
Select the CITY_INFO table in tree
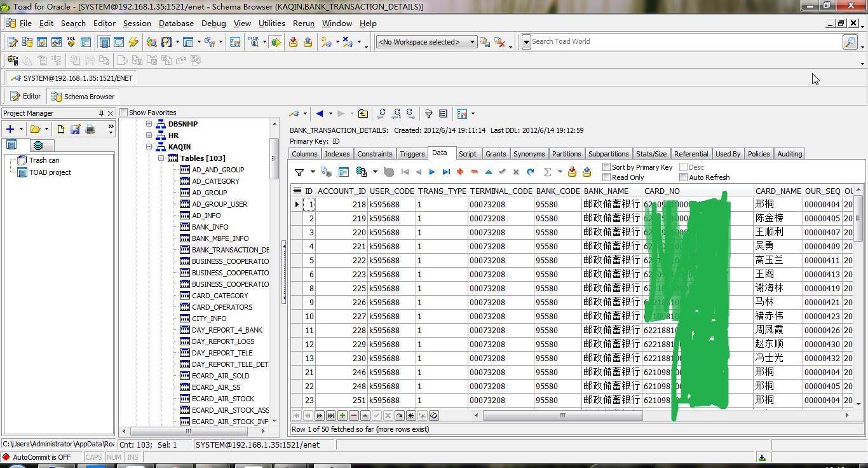[209, 319]
